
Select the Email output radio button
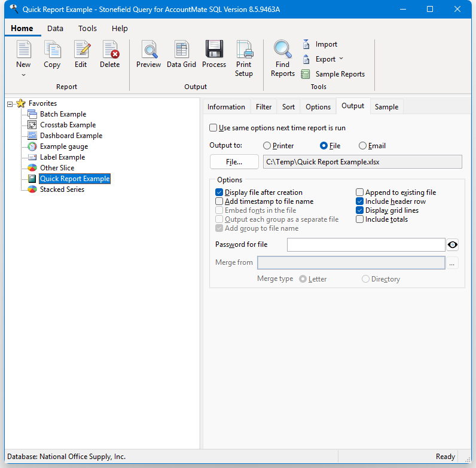(362, 146)
